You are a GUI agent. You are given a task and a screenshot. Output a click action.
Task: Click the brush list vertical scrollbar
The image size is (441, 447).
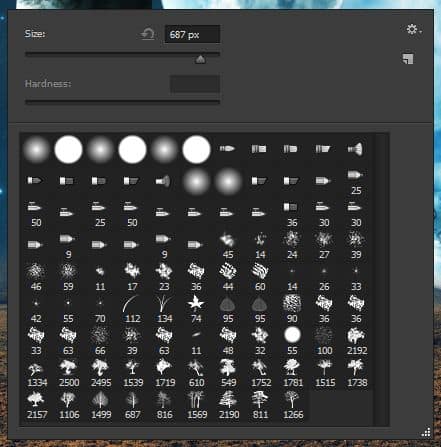tap(380, 279)
